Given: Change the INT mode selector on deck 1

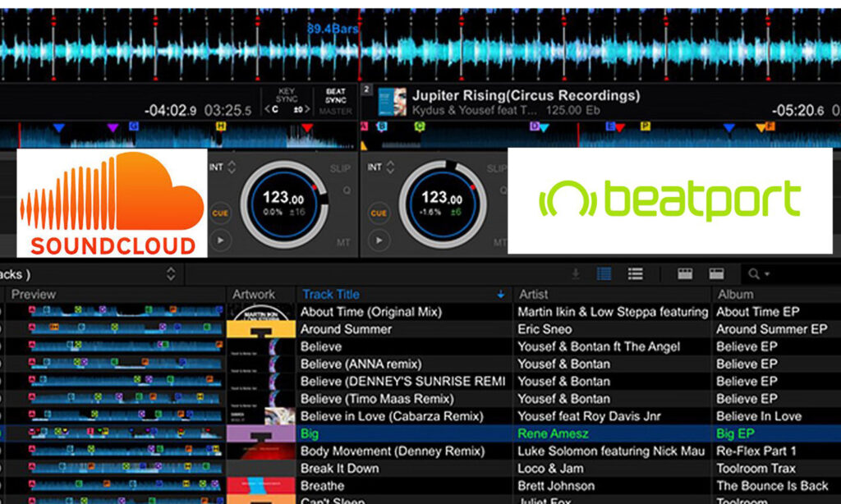Looking at the screenshot, I should pos(223,167).
